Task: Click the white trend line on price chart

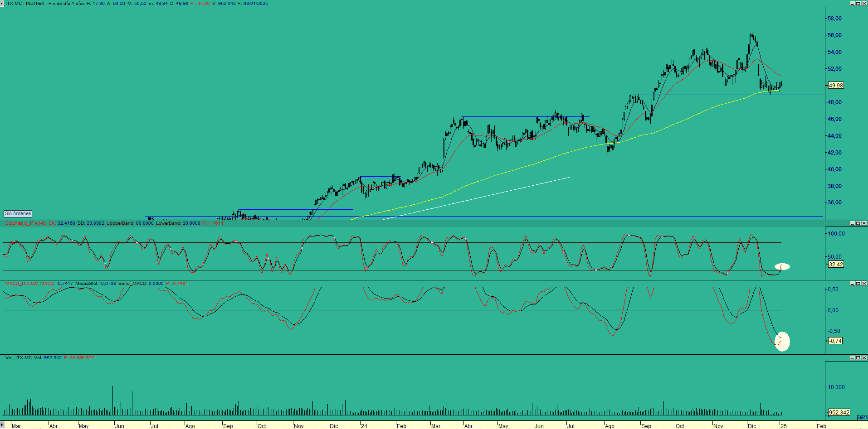Action: tap(476, 198)
